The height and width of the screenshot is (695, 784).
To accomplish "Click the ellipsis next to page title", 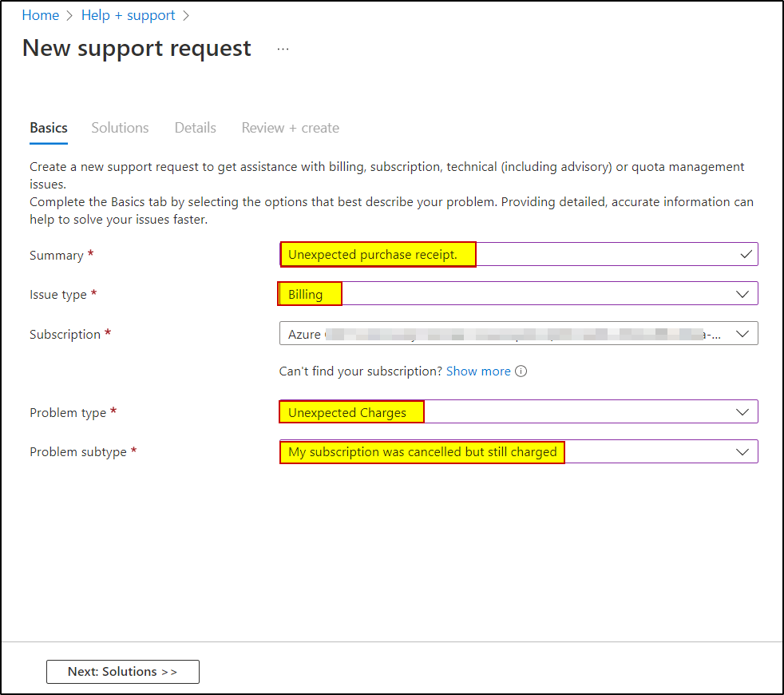I will tap(283, 48).
